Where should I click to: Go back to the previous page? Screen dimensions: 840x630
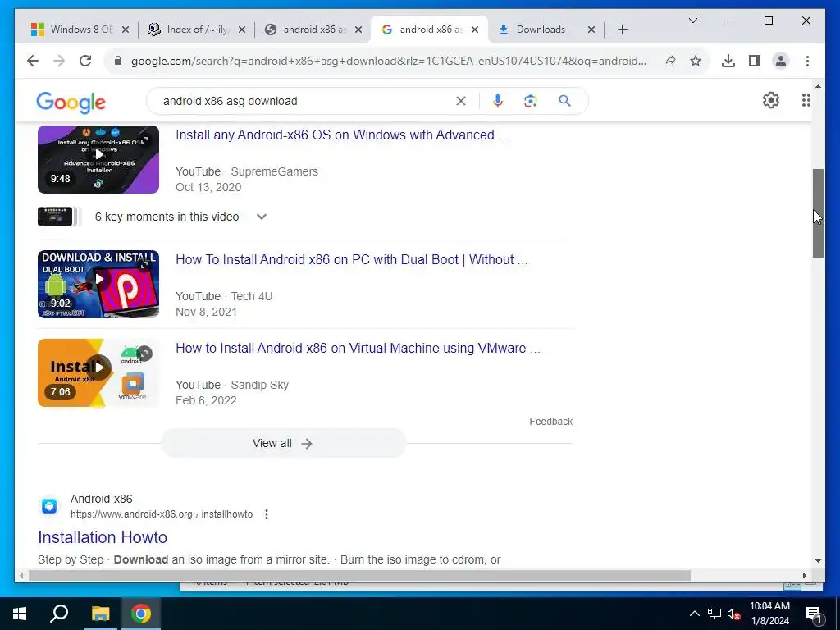[x=33, y=61]
